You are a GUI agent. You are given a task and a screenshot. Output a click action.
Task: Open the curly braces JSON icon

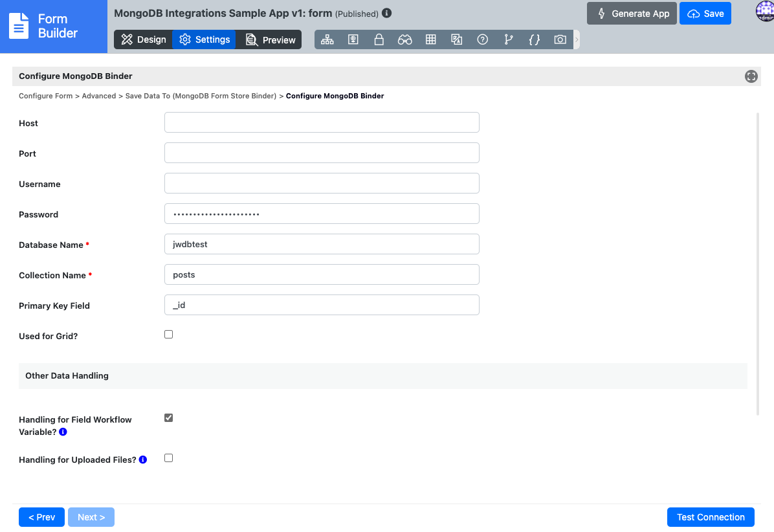(x=534, y=39)
